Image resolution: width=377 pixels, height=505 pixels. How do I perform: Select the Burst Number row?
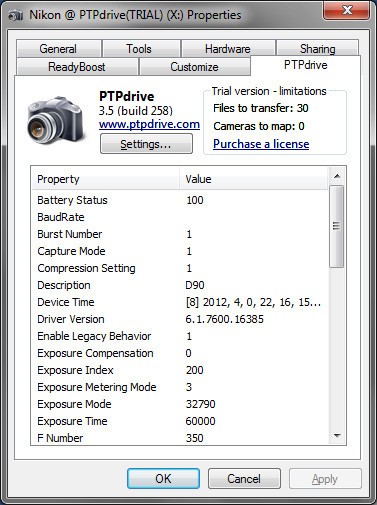(x=180, y=234)
